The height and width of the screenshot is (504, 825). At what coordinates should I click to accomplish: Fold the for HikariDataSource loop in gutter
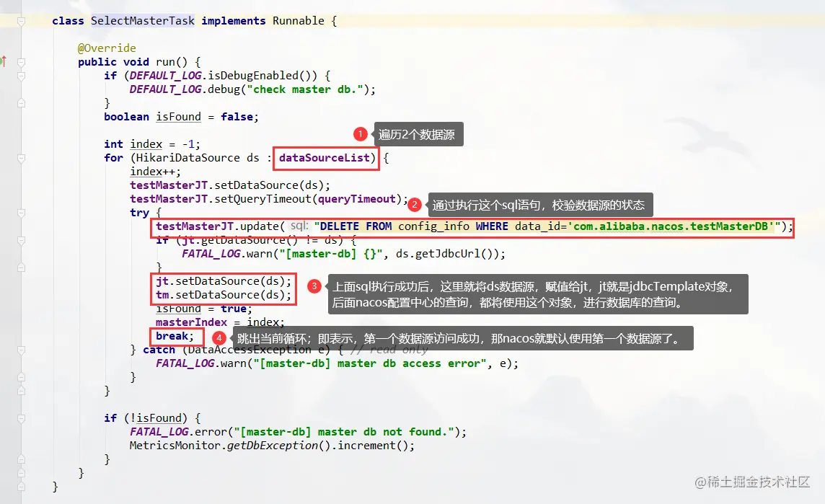click(21, 158)
